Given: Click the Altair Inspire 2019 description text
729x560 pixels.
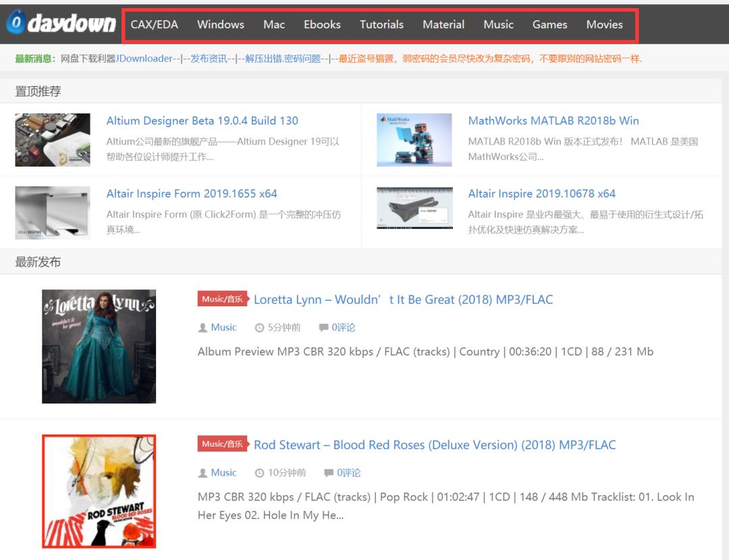Looking at the screenshot, I should point(586,222).
